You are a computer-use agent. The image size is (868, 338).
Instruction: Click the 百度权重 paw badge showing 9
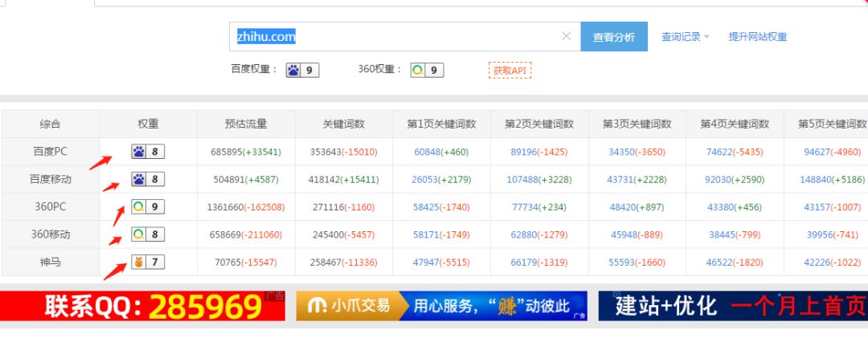[x=302, y=71]
